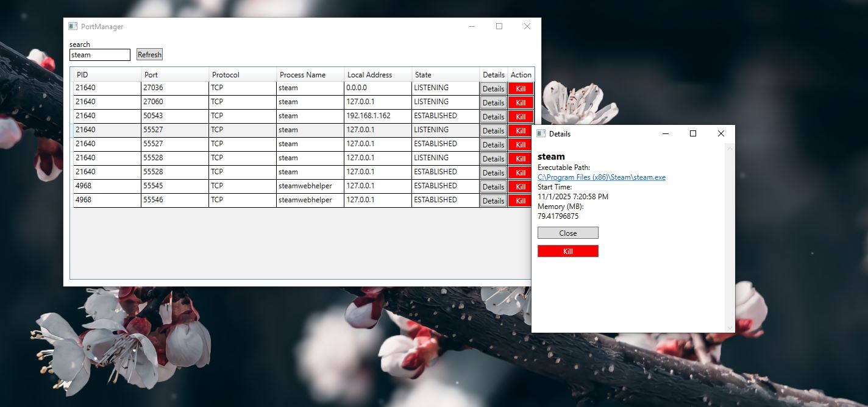Click the Protocol column header
The image size is (868, 407).
[243, 75]
